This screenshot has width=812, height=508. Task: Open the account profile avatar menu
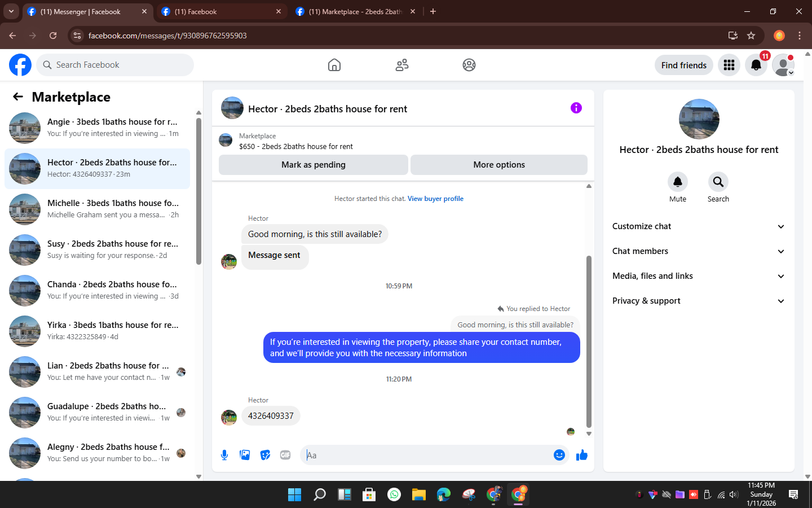783,65
